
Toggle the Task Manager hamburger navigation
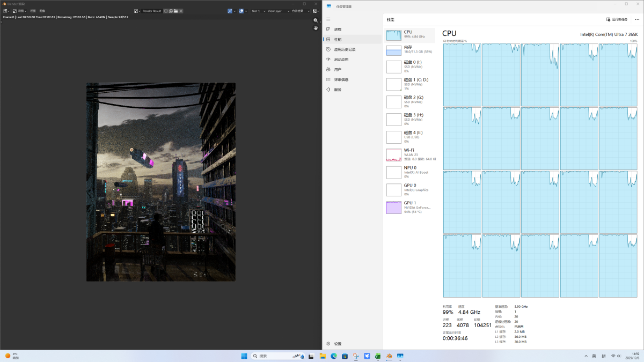[x=328, y=19]
